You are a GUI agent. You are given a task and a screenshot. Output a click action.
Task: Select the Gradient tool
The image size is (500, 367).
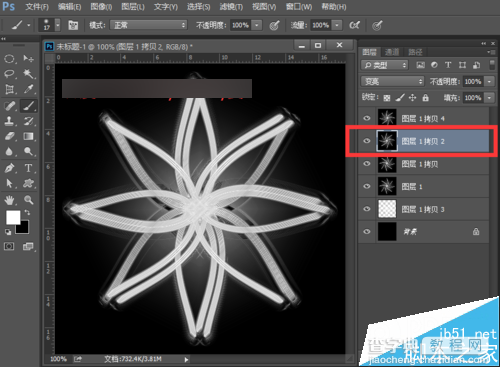tap(29, 136)
